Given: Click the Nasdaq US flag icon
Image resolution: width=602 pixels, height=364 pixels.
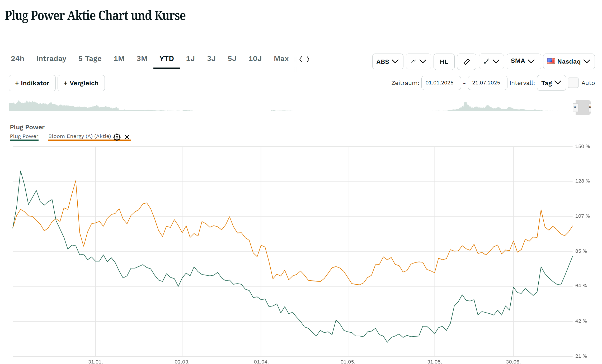Looking at the screenshot, I should (x=551, y=61).
